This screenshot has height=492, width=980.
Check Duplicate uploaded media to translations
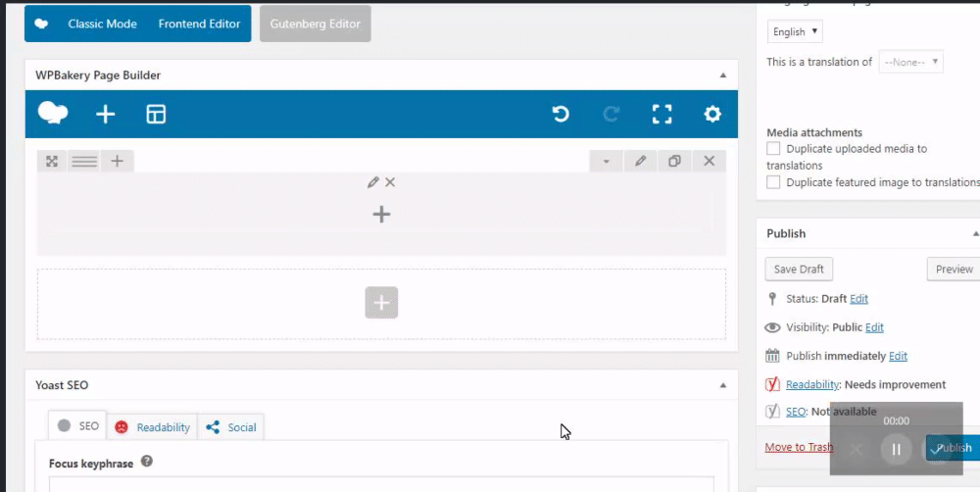[x=773, y=149]
